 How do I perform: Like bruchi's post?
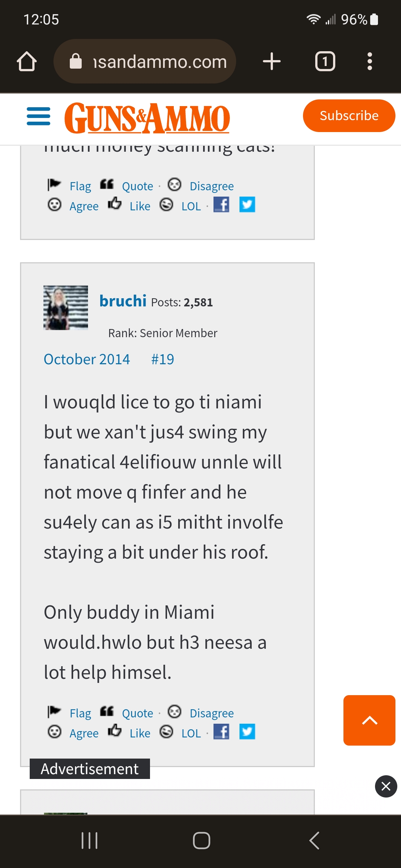pos(140,733)
